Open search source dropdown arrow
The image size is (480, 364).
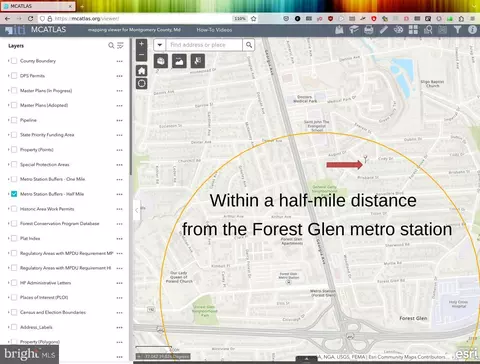pyautogui.click(x=160, y=45)
